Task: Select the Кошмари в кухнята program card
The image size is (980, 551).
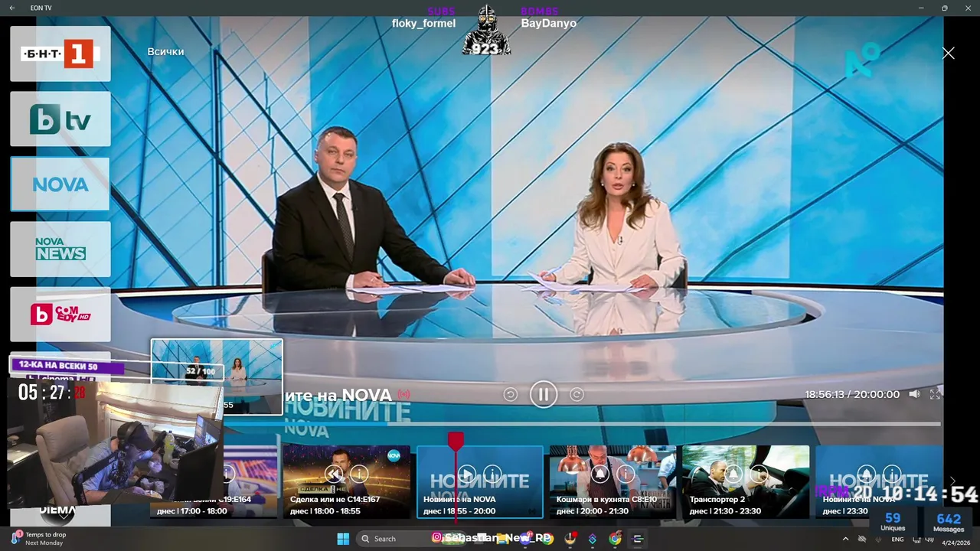Action: click(x=612, y=481)
